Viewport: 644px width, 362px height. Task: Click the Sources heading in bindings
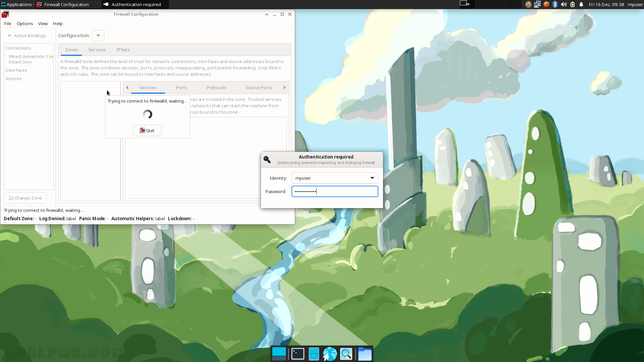tap(13, 78)
